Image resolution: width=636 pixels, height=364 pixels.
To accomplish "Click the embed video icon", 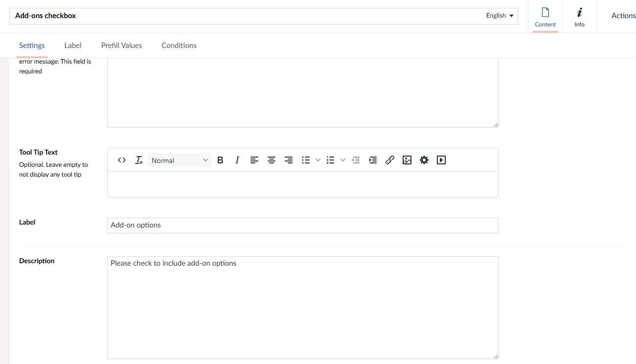I will click(441, 160).
